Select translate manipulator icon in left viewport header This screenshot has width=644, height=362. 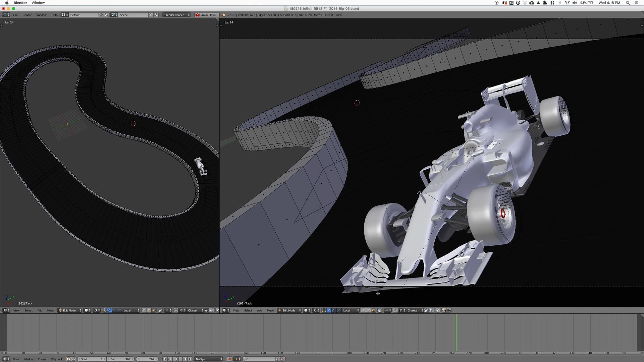[109, 310]
